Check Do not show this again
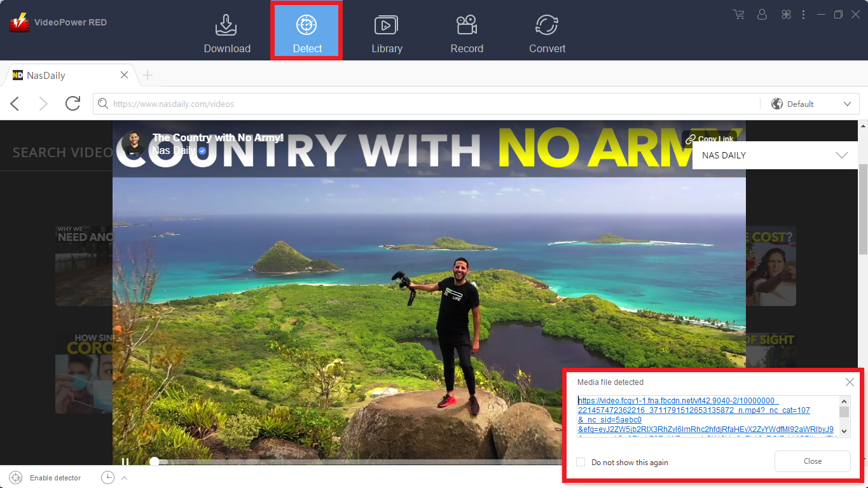Image resolution: width=868 pixels, height=488 pixels. 581,462
